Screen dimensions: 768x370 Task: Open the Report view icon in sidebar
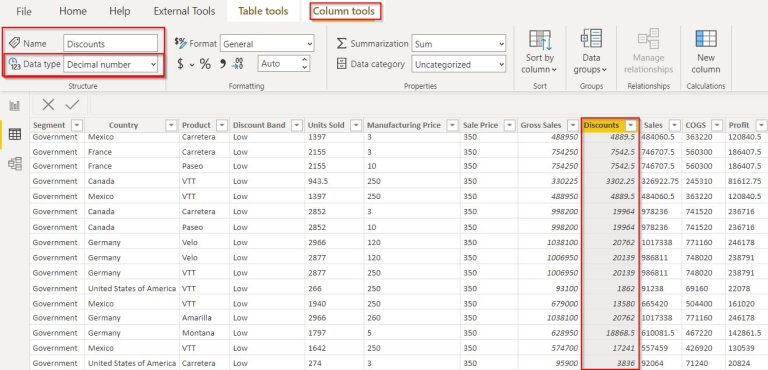(15, 105)
